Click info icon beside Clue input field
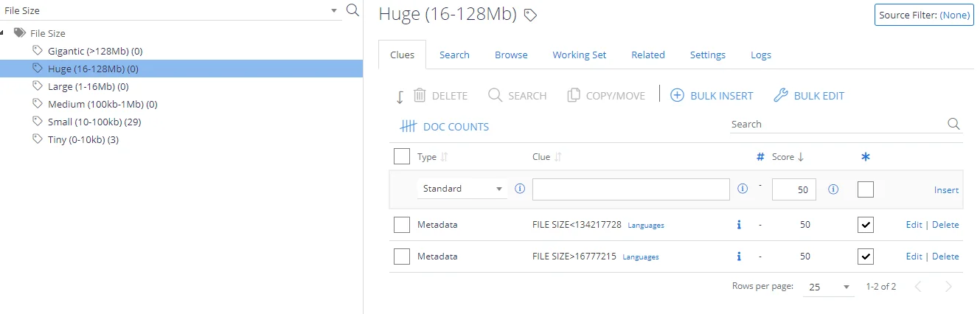980x314 pixels. (743, 189)
